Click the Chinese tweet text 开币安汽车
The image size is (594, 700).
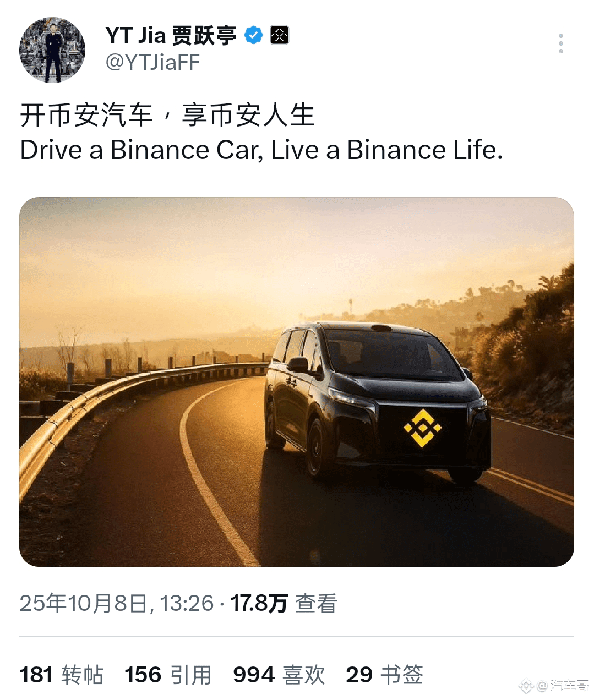86,116
